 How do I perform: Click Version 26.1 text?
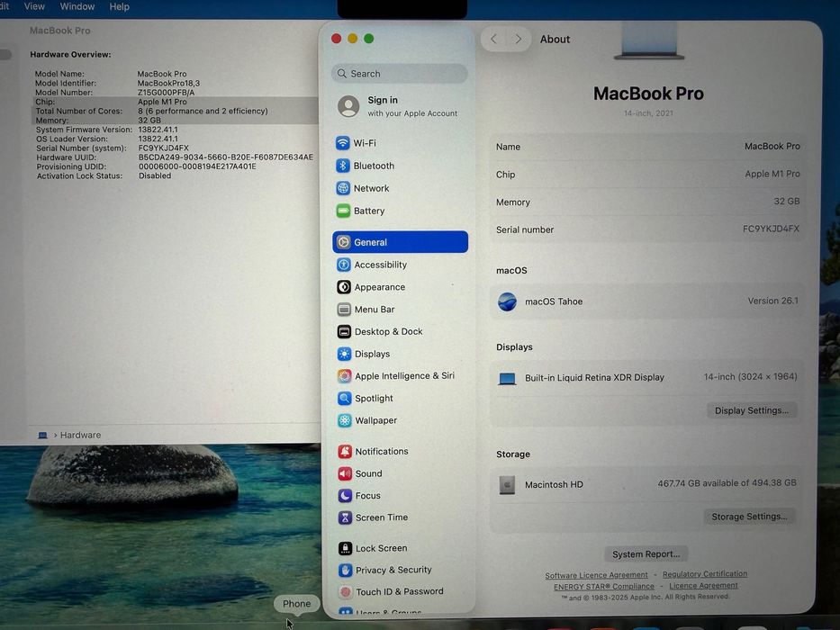[773, 301]
